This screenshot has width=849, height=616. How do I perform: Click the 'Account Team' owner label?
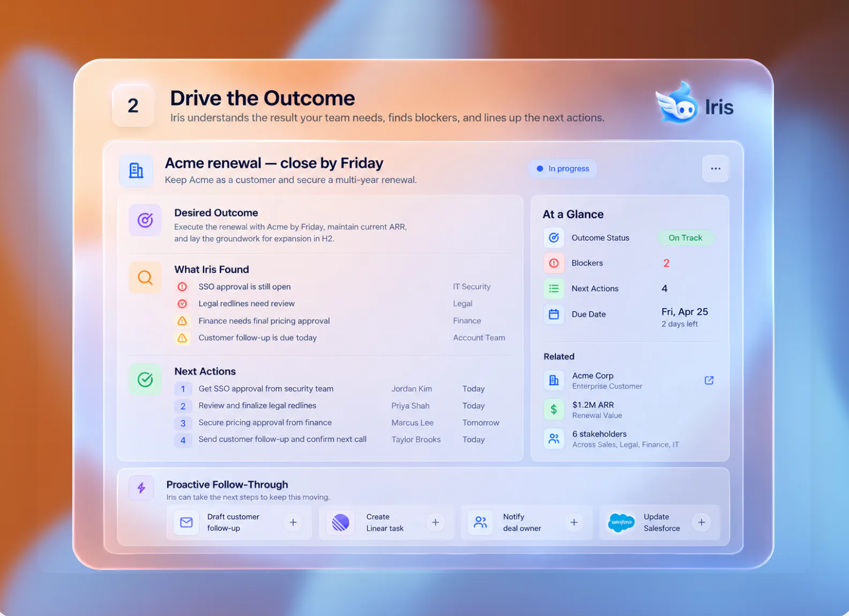tap(479, 338)
